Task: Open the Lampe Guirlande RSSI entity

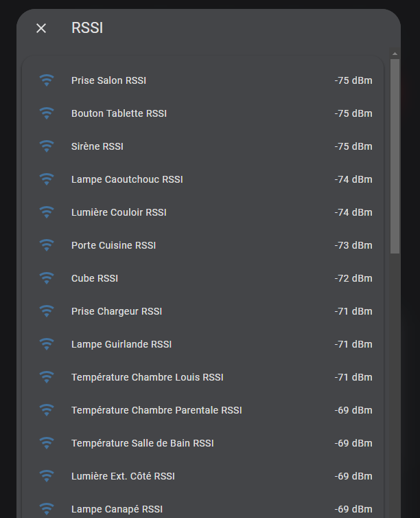Action: [203, 344]
